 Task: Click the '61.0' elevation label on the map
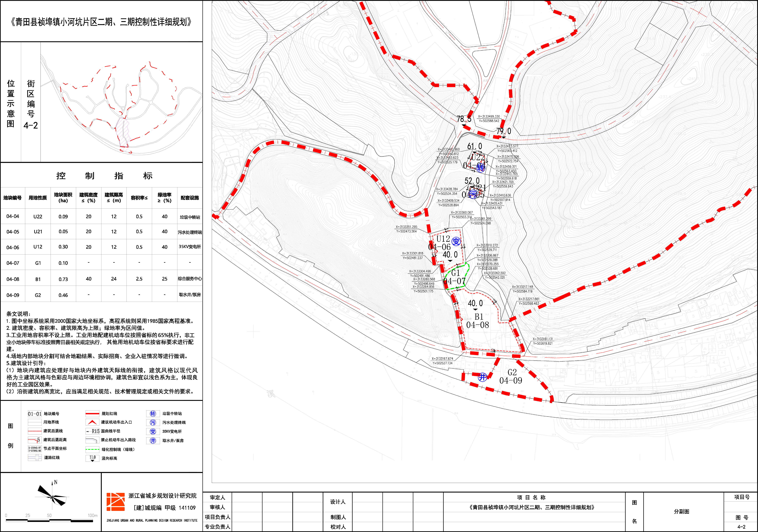click(475, 146)
